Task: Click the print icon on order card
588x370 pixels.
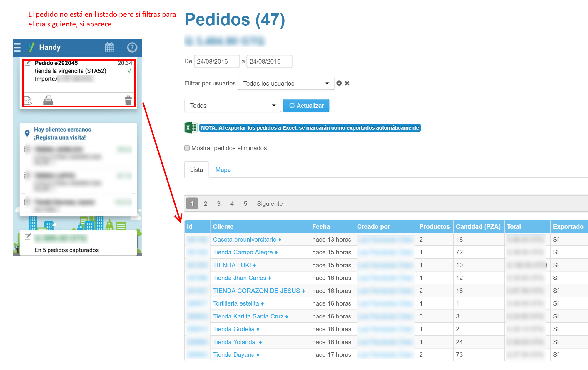Action: click(48, 100)
